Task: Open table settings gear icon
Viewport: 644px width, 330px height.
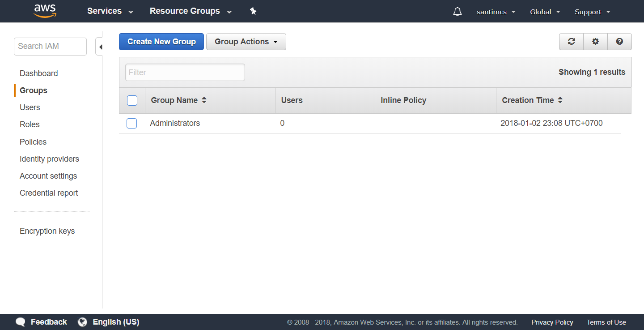Action: [x=595, y=42]
